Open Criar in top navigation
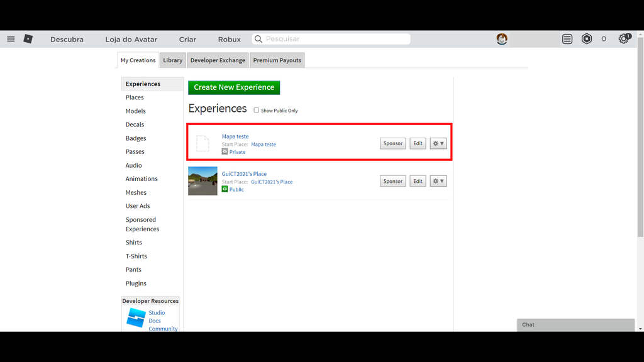The image size is (644, 362). (x=187, y=40)
